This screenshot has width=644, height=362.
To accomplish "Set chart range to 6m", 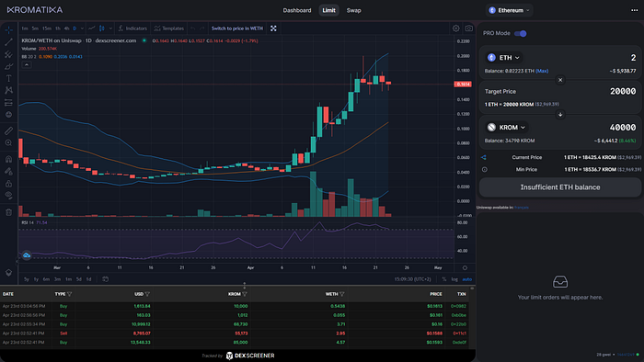I will [46, 279].
